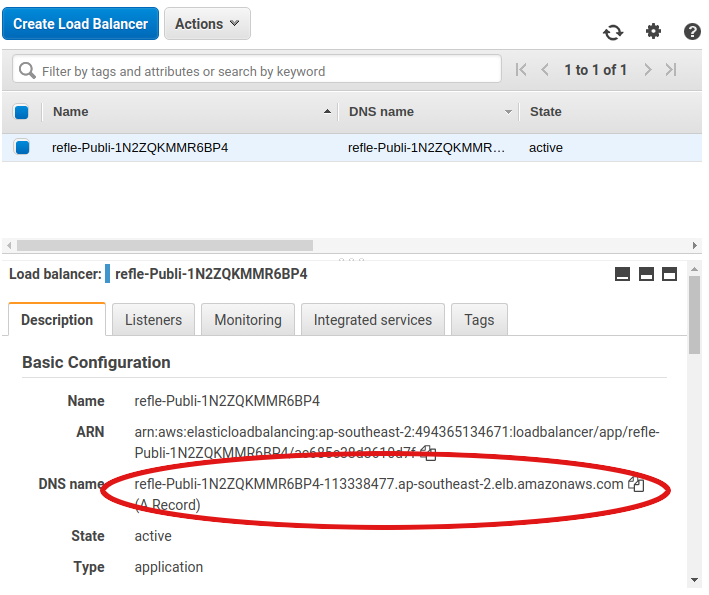Go to last page of results

point(671,70)
